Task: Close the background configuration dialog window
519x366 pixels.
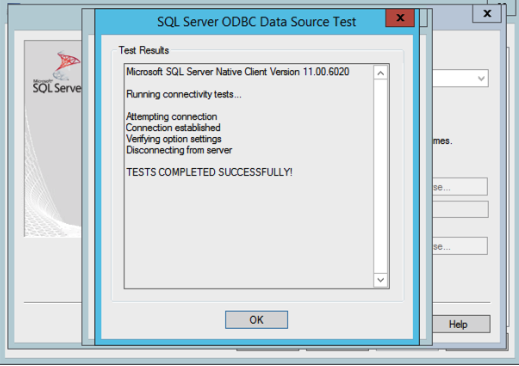Action: [x=487, y=14]
